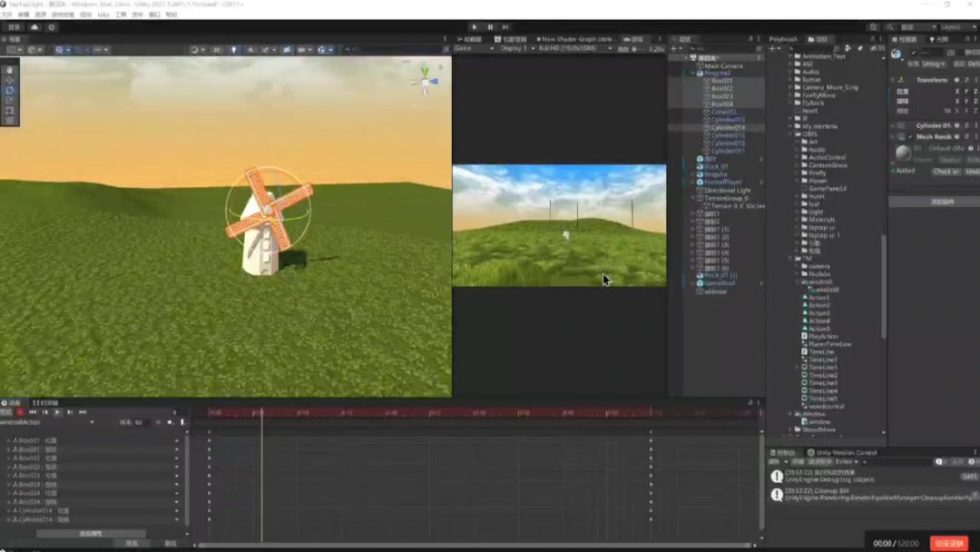Viewport: 980px width, 552px height.
Task: Expand the Animation_Text folder
Action: [x=790, y=56]
